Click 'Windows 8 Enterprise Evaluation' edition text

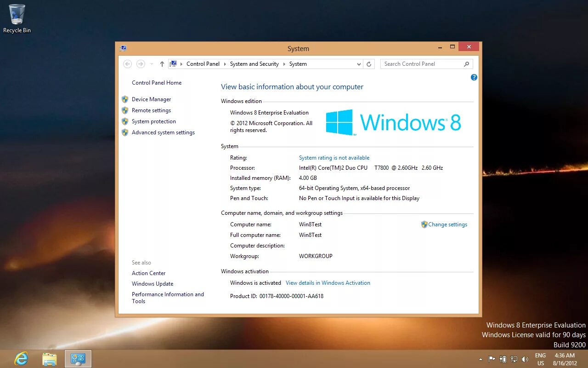(269, 113)
